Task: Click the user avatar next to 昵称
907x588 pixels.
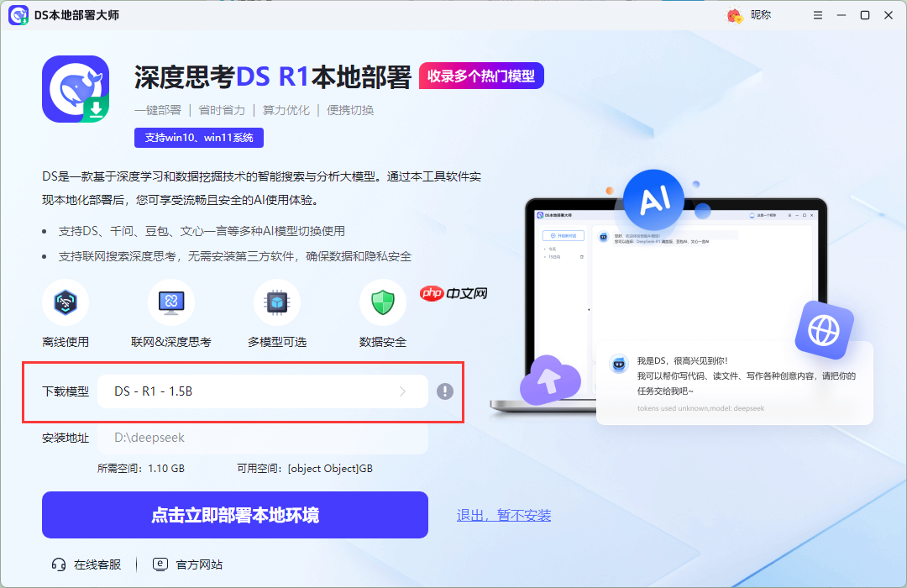Action: 733,15
